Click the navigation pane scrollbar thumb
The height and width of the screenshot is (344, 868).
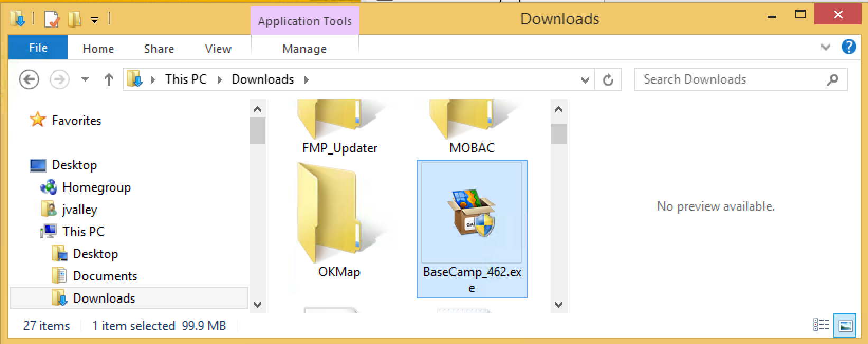point(257,131)
